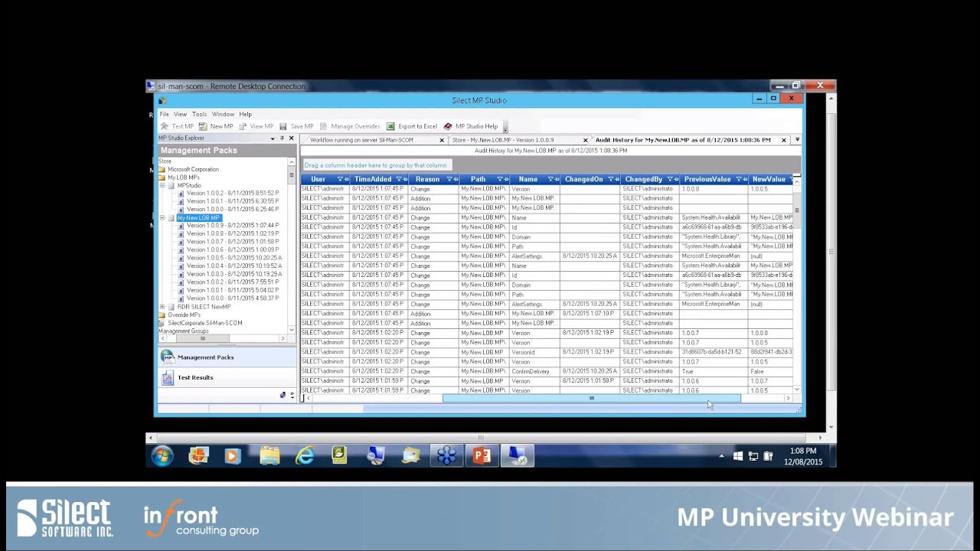
Task: Click the Remote Desktop Connection taskbar icon
Action: (x=518, y=456)
